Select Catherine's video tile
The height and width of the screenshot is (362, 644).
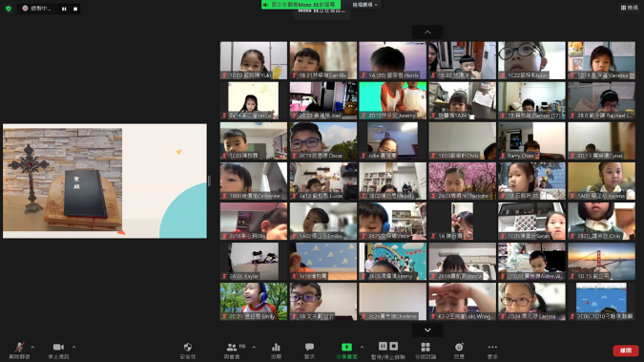point(254,181)
